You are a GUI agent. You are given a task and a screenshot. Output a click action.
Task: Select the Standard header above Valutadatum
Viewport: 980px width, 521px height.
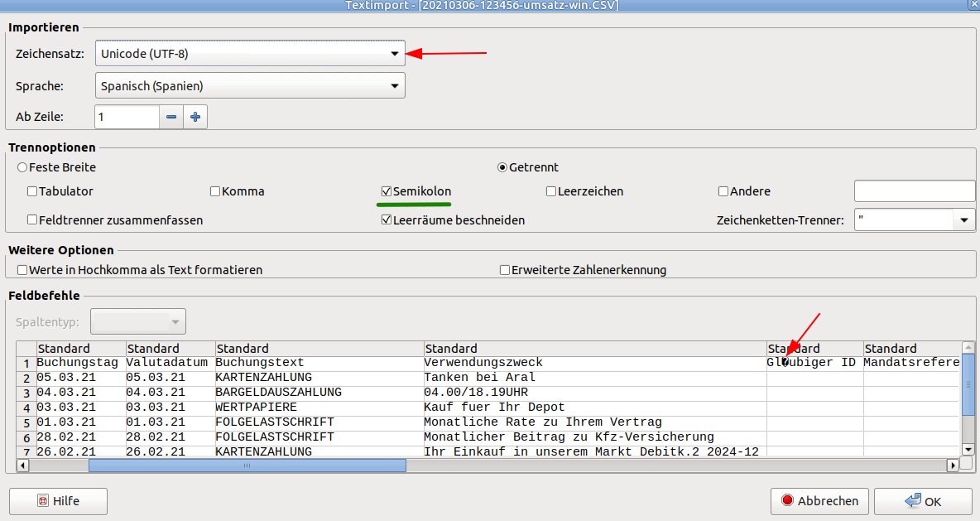[170, 349]
